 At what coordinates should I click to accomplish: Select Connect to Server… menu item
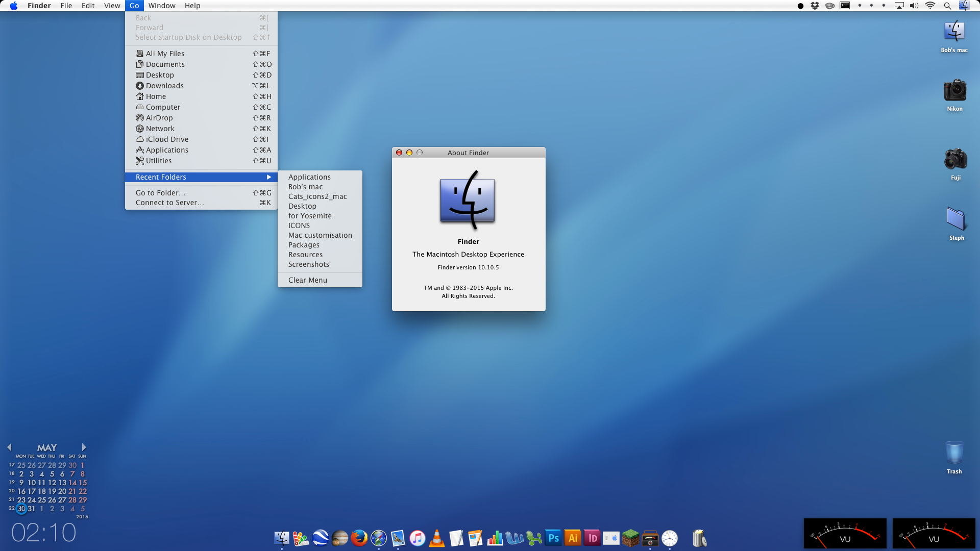coord(201,203)
